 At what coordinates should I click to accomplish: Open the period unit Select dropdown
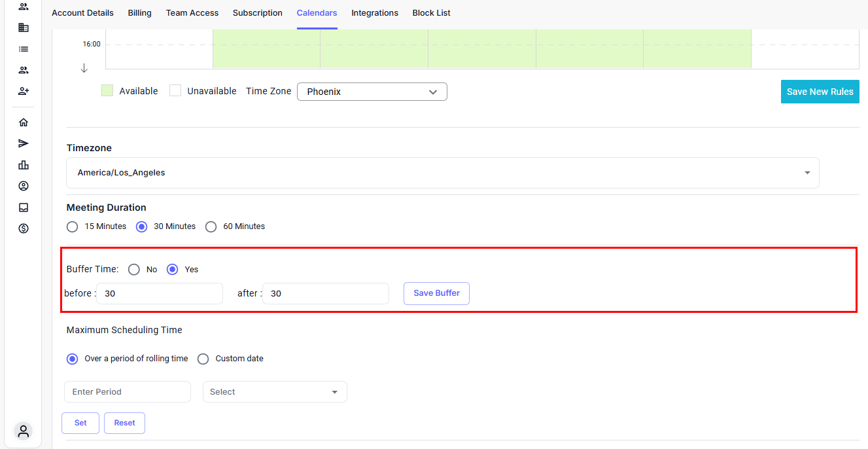(275, 392)
